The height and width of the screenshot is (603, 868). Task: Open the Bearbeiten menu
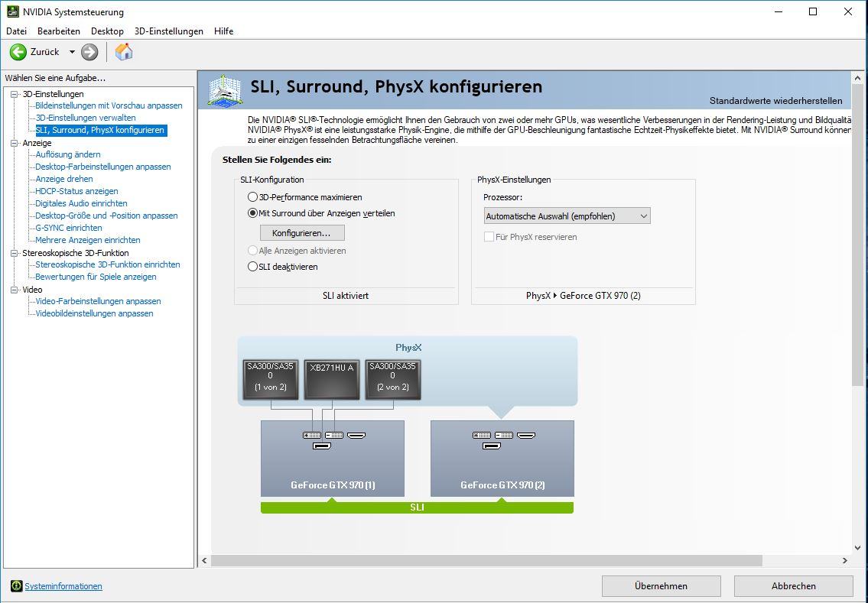59,31
